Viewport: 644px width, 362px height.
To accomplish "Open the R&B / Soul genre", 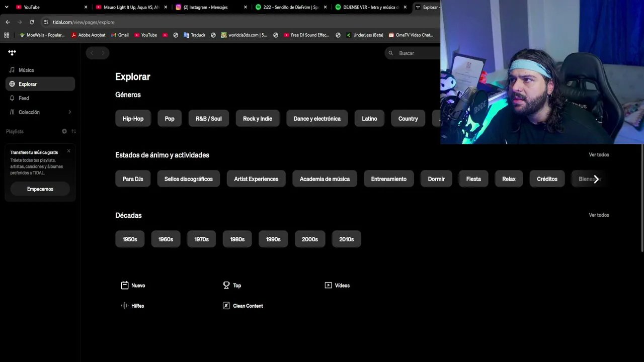I will (209, 119).
